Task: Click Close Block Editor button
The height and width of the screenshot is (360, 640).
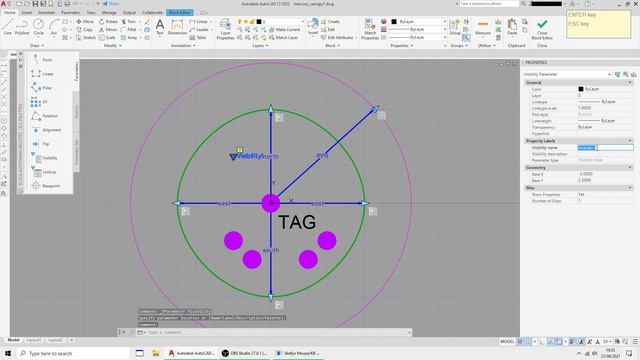Action: (542, 29)
